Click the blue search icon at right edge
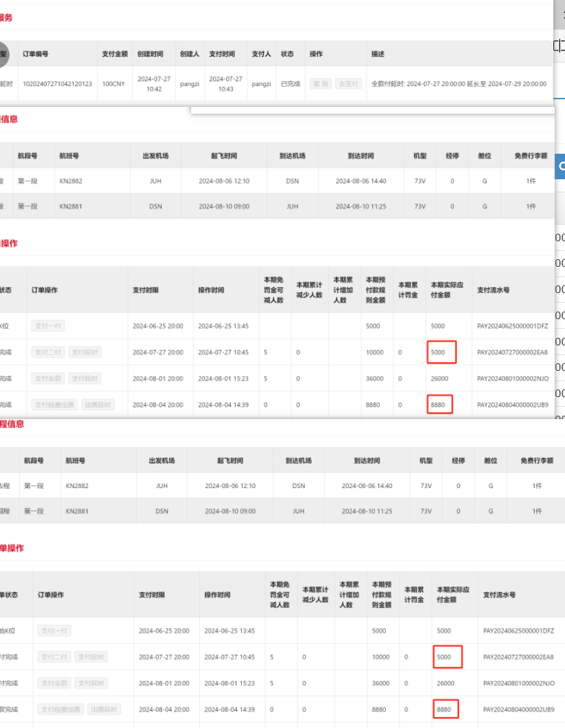 pyautogui.click(x=560, y=166)
